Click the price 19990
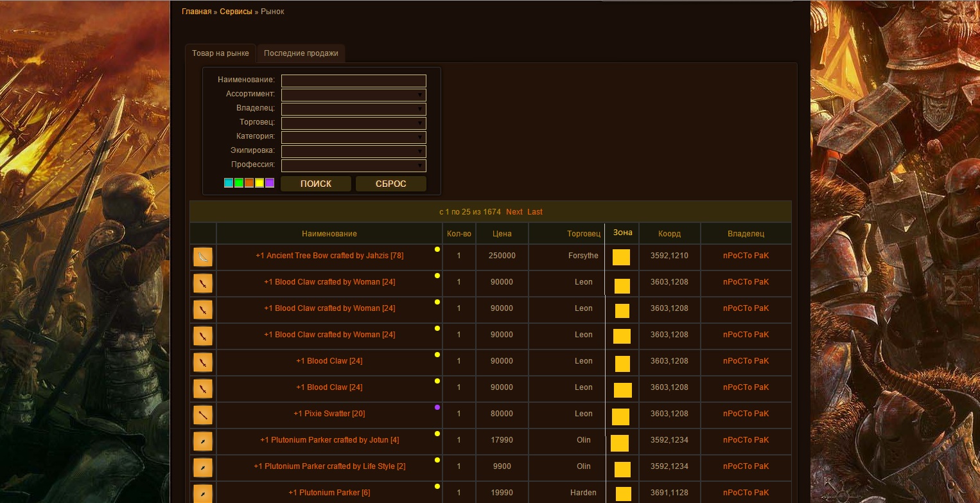Screen dimensions: 980x503 [x=502, y=493]
